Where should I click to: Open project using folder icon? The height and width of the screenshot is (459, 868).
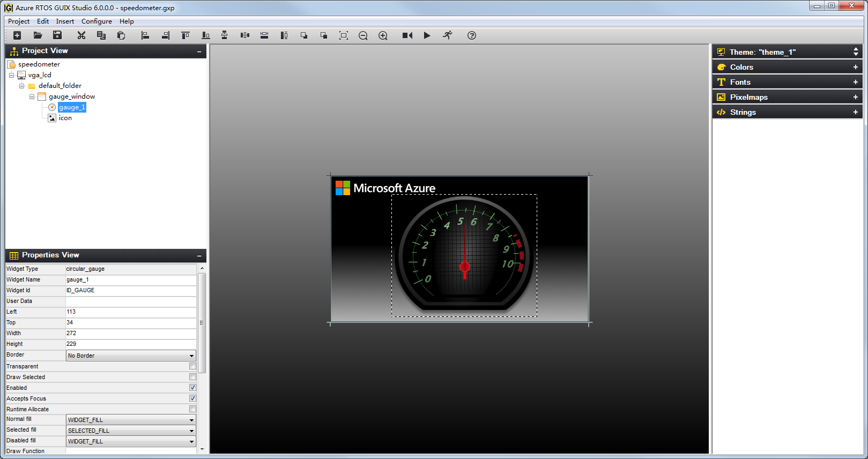38,35
